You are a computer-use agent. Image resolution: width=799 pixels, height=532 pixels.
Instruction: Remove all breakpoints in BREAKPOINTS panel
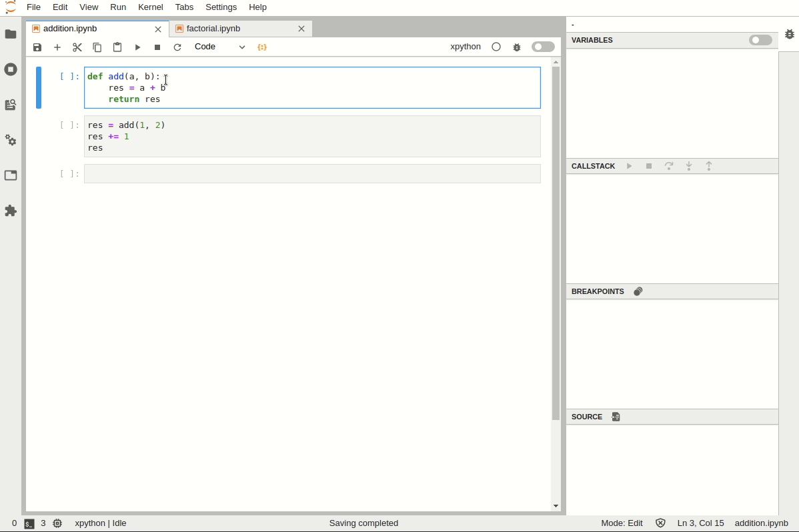(638, 291)
